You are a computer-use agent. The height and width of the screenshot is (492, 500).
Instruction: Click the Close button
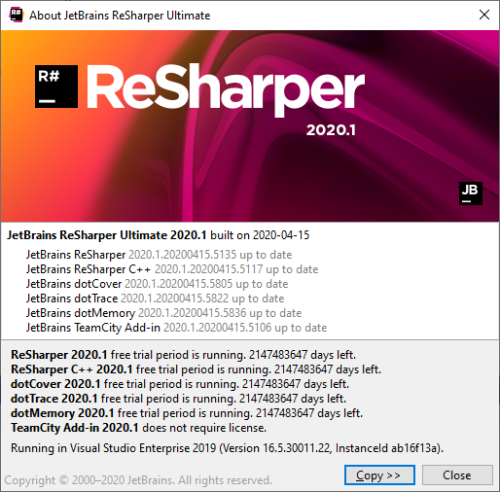click(x=457, y=475)
